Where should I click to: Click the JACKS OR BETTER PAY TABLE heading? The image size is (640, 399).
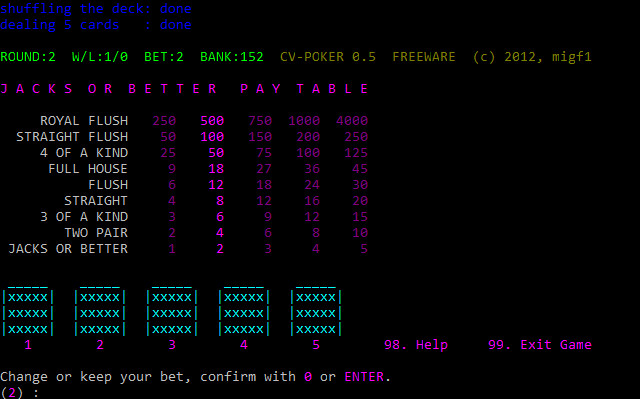coord(184,89)
